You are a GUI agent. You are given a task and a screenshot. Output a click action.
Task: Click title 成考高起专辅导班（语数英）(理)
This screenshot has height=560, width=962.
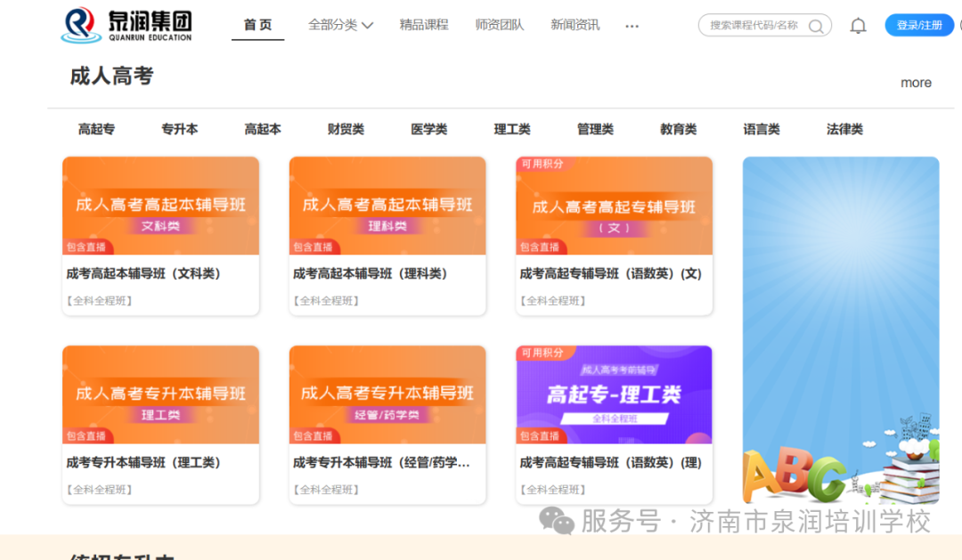click(611, 462)
